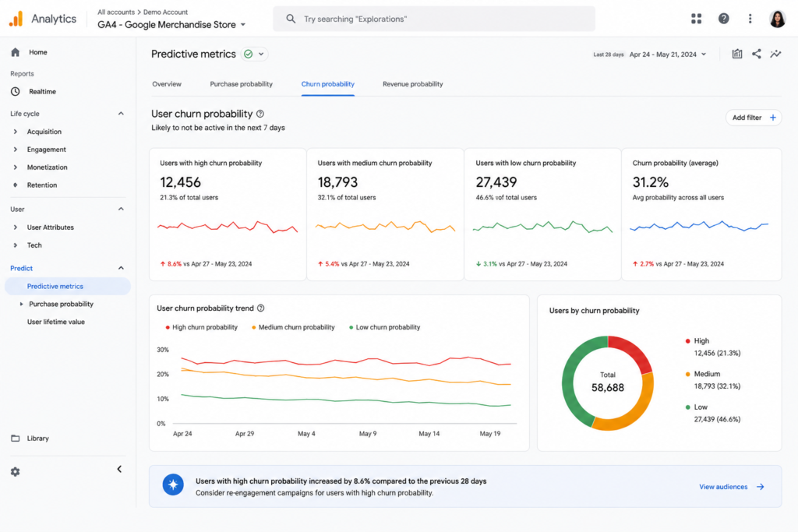Viewport: 798px width, 532px height.
Task: Click the plus icon on Add filter
Action: pos(772,118)
